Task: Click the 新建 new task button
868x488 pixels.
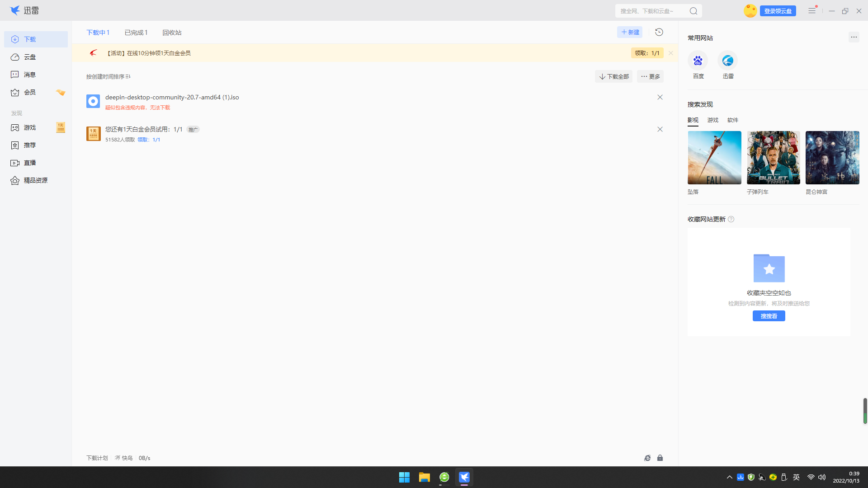Action: tap(630, 32)
